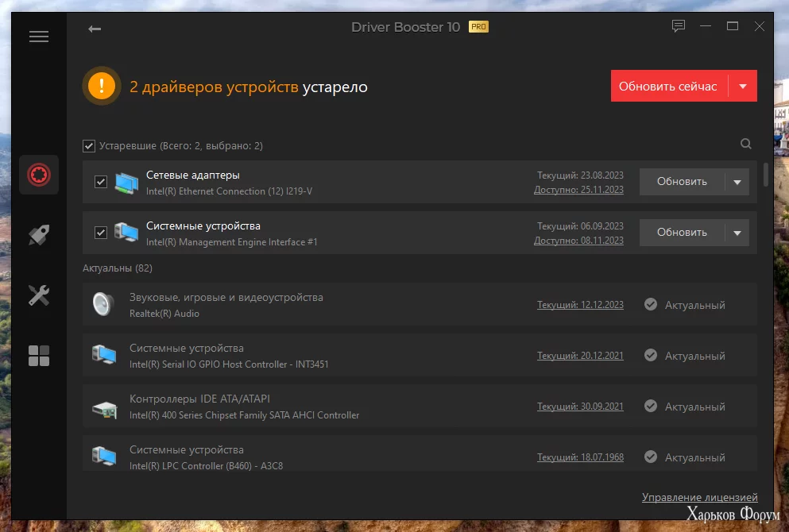Click 'Текущий: 23.08.2023' for Ethernet driver
Screen dimensions: 789x532
click(x=580, y=175)
